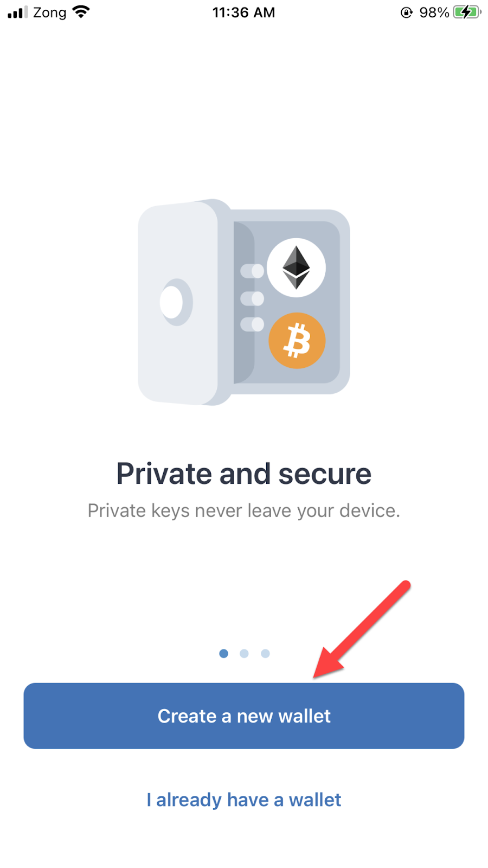Tap the red arrow annotation
Viewport: 488px width, 868px height.
(362, 629)
